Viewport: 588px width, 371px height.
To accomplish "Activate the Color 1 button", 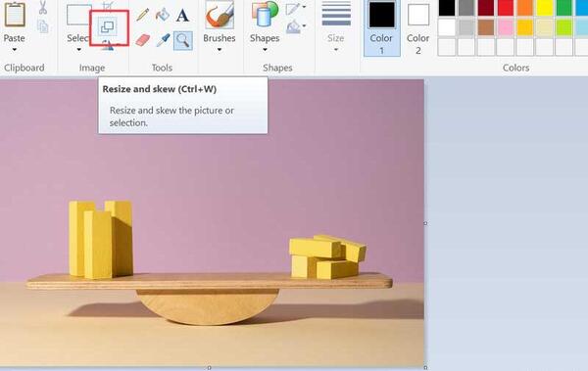I will coord(382,28).
